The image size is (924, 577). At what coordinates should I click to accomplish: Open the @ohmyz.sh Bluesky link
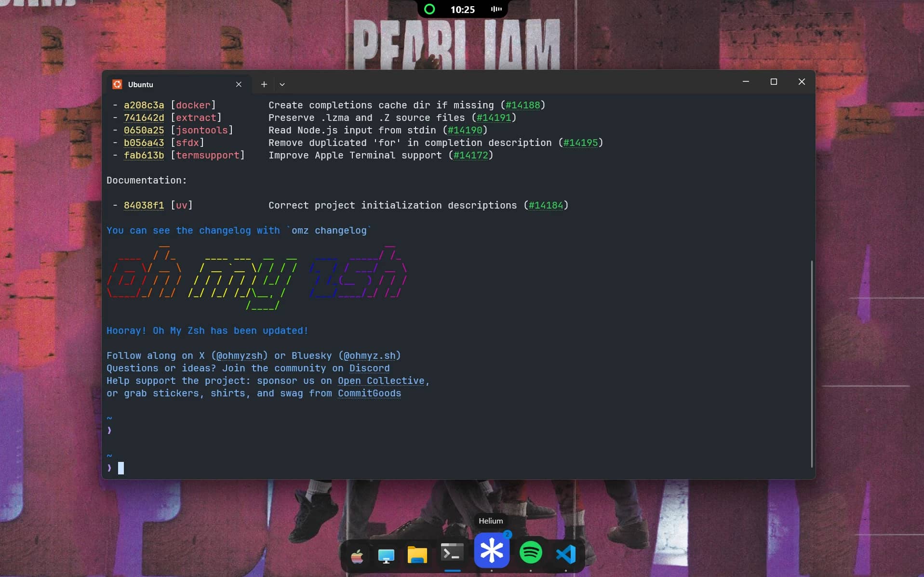[x=370, y=355]
